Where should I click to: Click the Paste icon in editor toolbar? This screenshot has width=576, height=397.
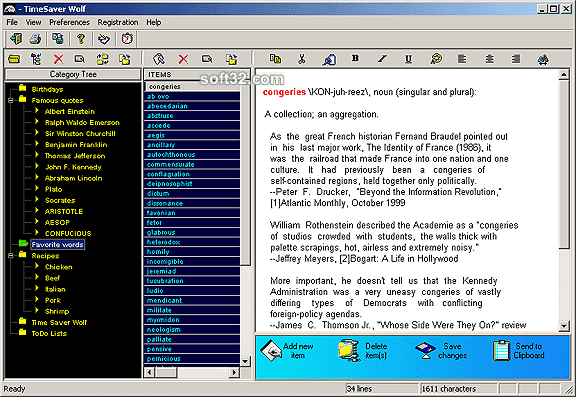pyautogui.click(x=329, y=59)
